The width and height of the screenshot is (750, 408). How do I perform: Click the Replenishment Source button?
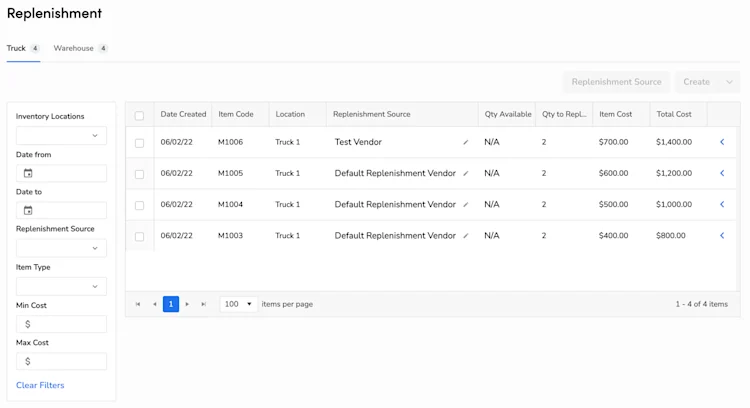616,82
